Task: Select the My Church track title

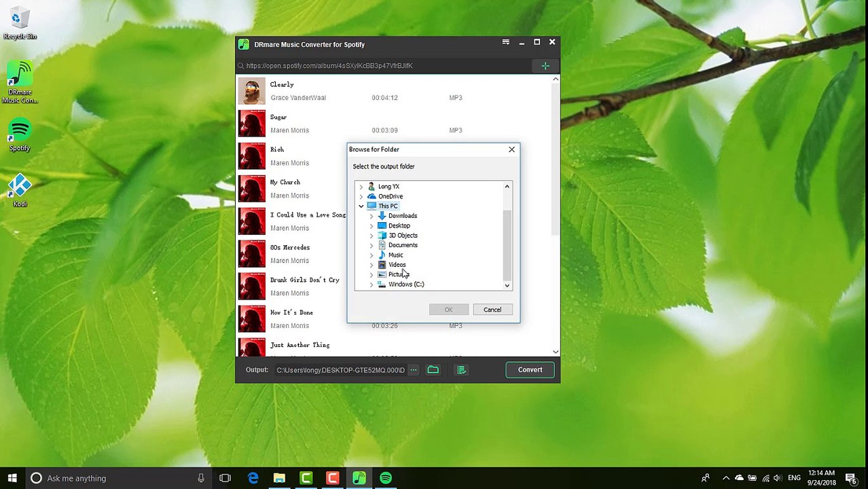Action: tap(285, 182)
